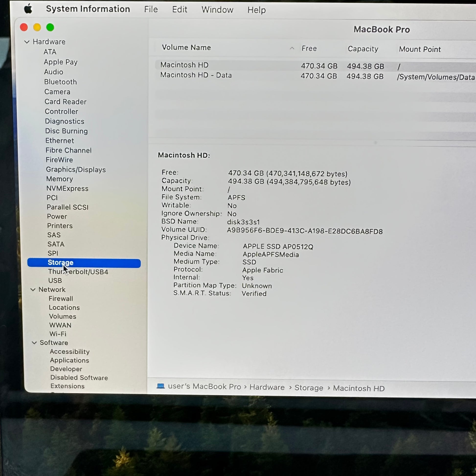Screen dimensions: 476x476
Task: Select Apple Pay in the sidebar
Action: coord(61,62)
